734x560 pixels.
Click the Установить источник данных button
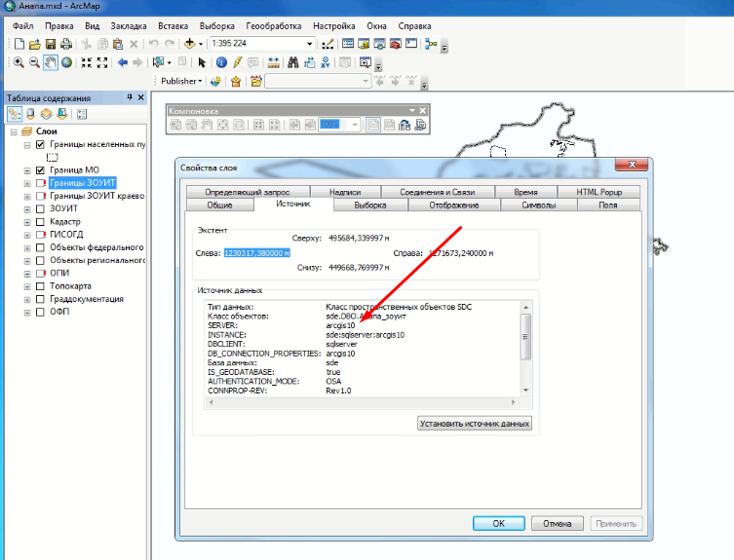(475, 424)
